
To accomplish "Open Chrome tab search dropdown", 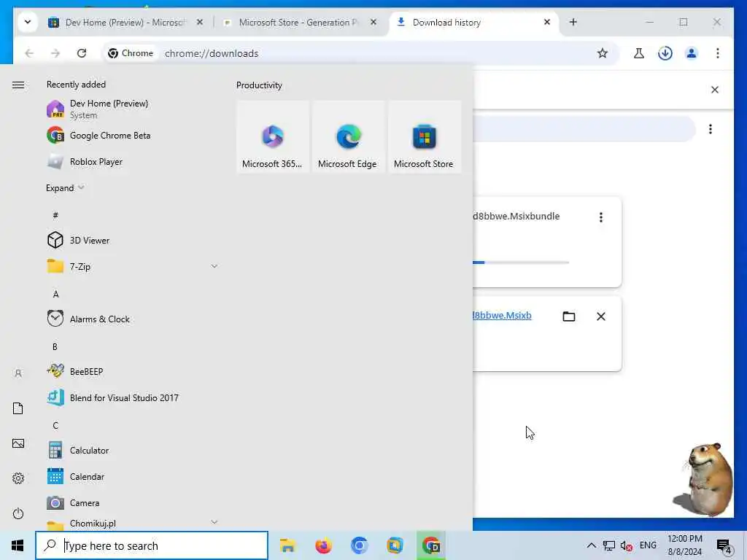I will pyautogui.click(x=28, y=22).
